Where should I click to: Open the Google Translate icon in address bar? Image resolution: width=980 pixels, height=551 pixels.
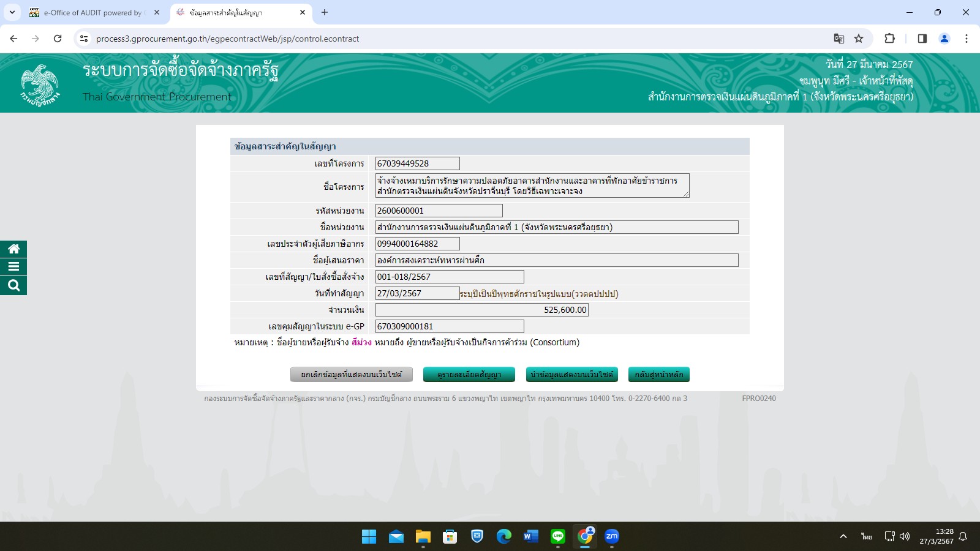click(839, 39)
